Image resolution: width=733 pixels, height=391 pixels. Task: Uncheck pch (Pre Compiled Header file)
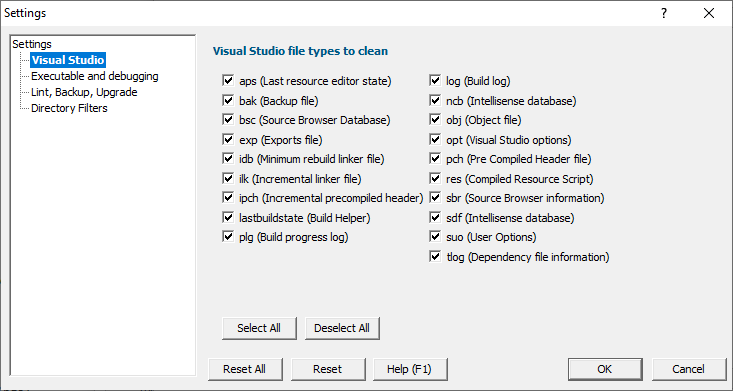point(435,159)
